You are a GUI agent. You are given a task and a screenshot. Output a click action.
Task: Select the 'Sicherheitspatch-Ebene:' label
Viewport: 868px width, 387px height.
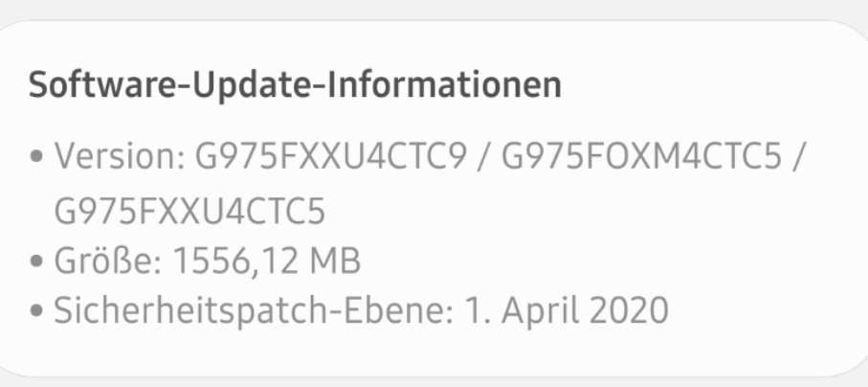click(x=254, y=311)
